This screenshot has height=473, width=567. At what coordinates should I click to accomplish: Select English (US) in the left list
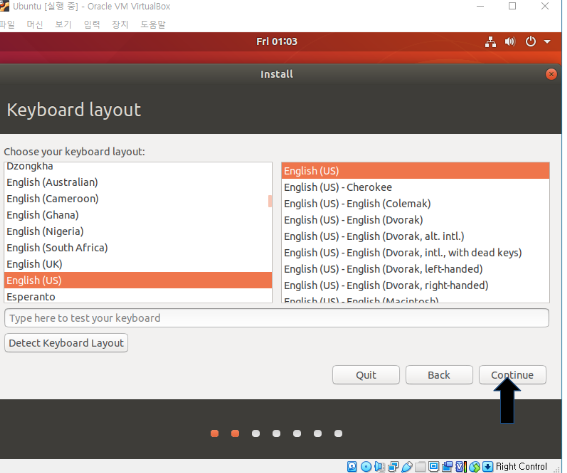(138, 280)
